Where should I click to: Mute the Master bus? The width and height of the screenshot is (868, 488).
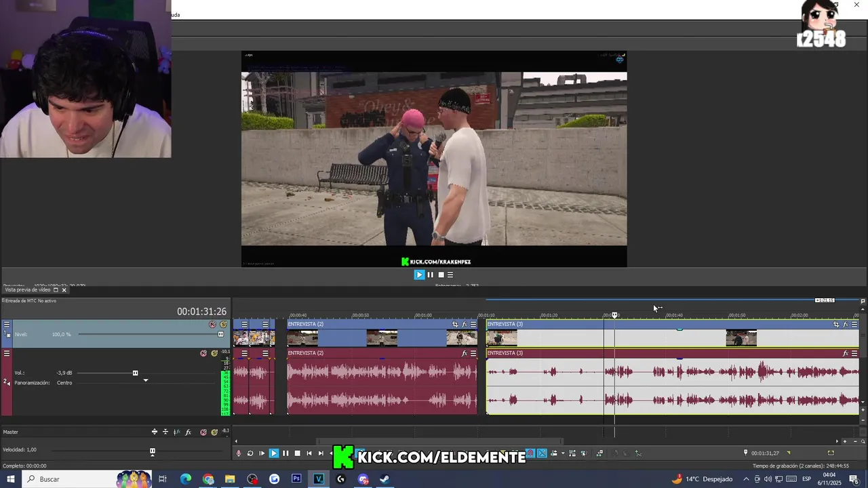(x=203, y=432)
